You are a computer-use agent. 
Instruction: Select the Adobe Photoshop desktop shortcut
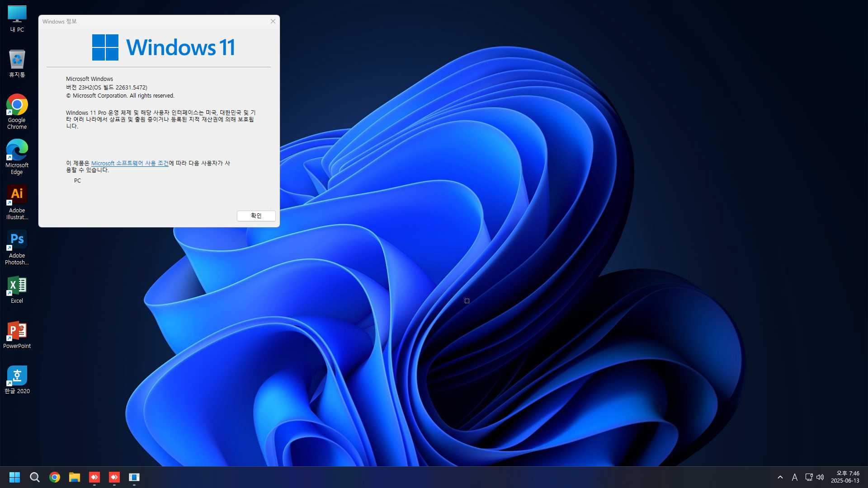[17, 246]
